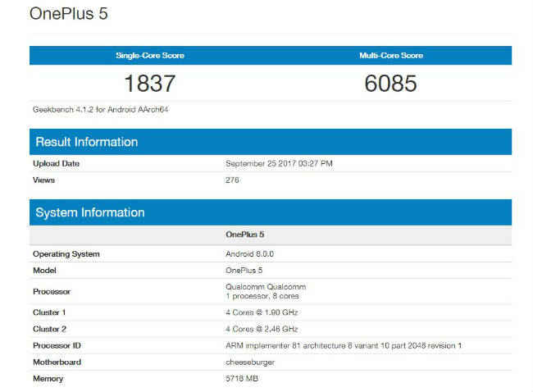Select the Single-Core Score header
The image size is (533, 392).
coord(150,56)
